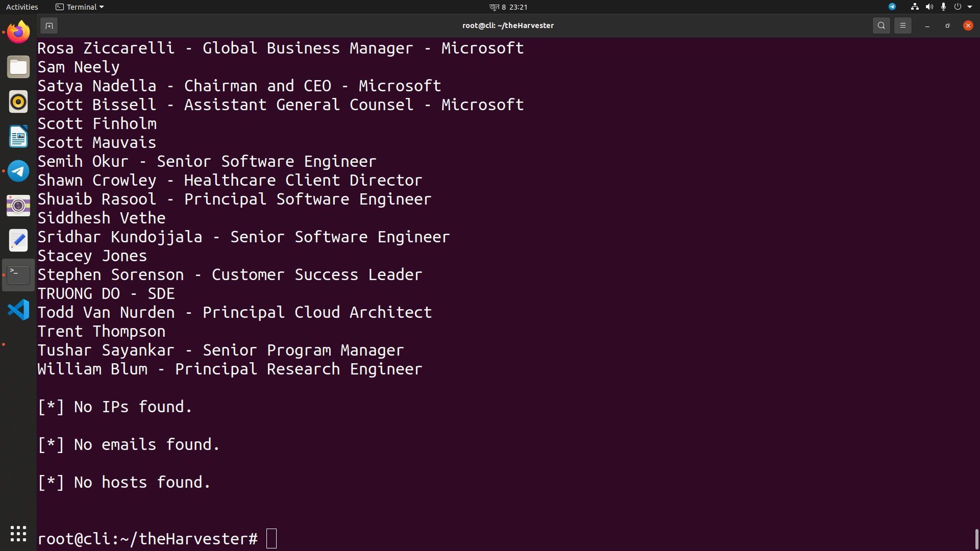The height and width of the screenshot is (551, 980).
Task: Click the terminal prompt after theHarvester output
Action: (x=271, y=538)
